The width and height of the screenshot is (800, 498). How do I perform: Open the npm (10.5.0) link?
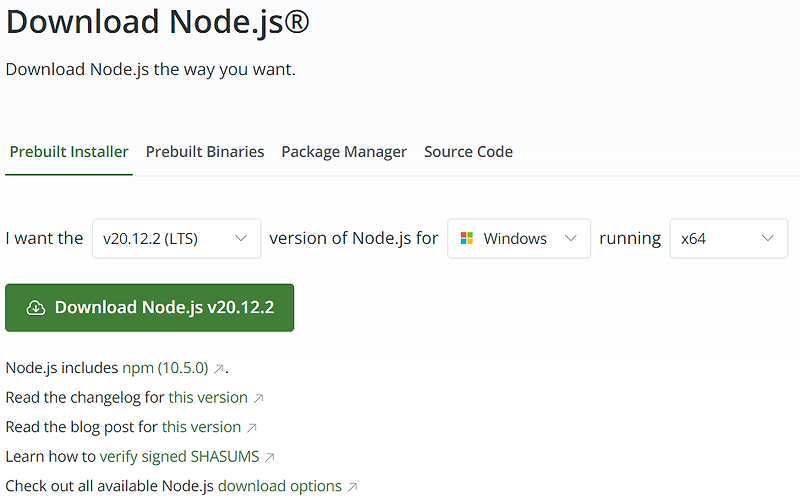coord(165,368)
